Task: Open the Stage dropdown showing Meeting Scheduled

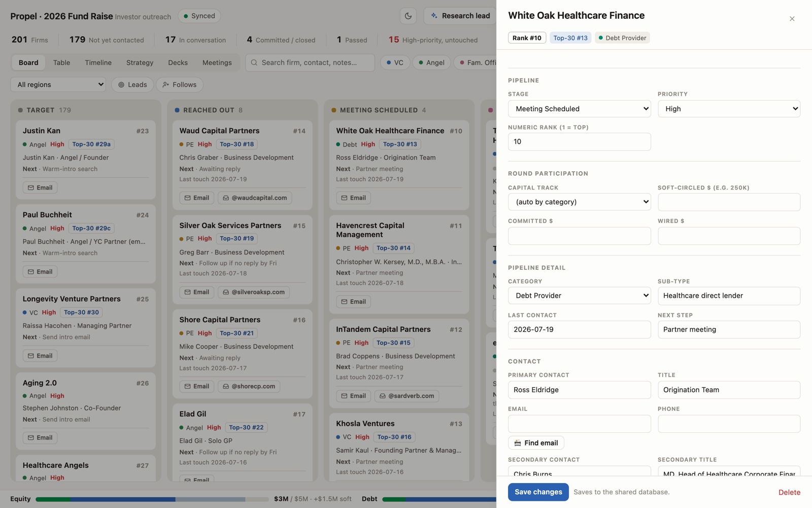Action: [579, 109]
